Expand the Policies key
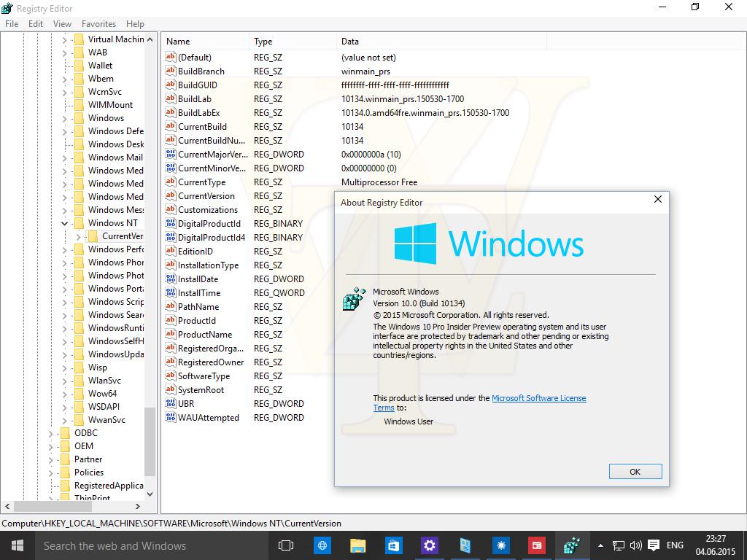 pyautogui.click(x=50, y=472)
